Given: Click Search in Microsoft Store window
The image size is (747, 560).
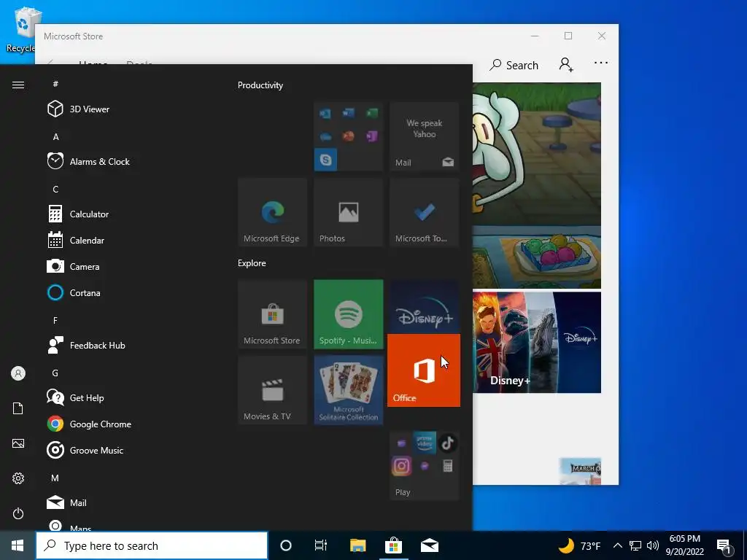Looking at the screenshot, I should pyautogui.click(x=514, y=65).
